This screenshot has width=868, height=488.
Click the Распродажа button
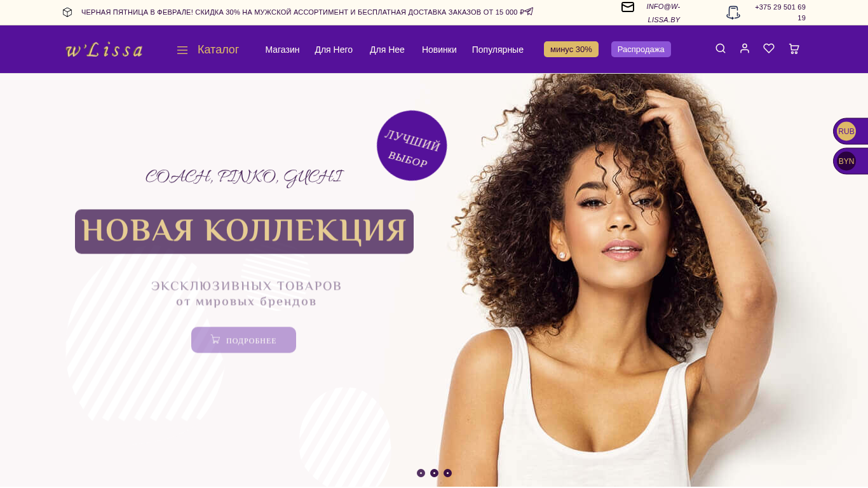tap(641, 49)
